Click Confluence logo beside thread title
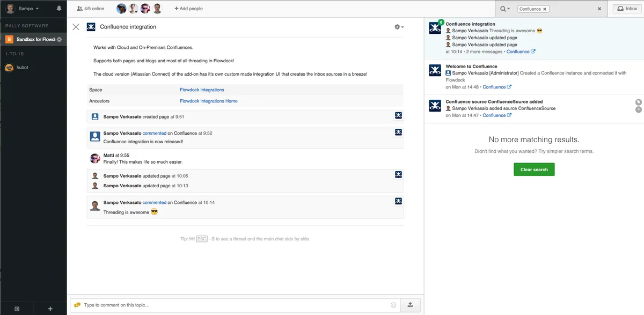 pos(91,27)
